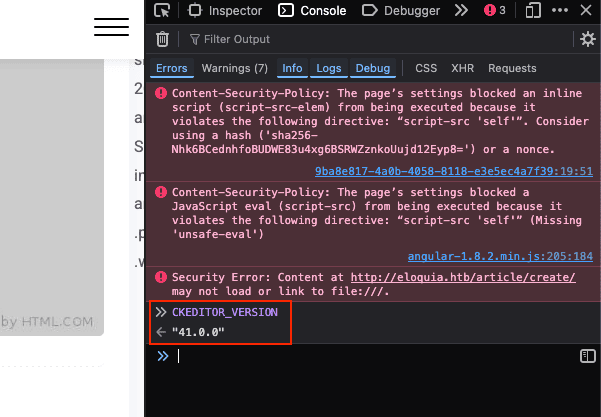The height and width of the screenshot is (417, 601).
Task: Toggle the Requests filter
Action: point(512,68)
